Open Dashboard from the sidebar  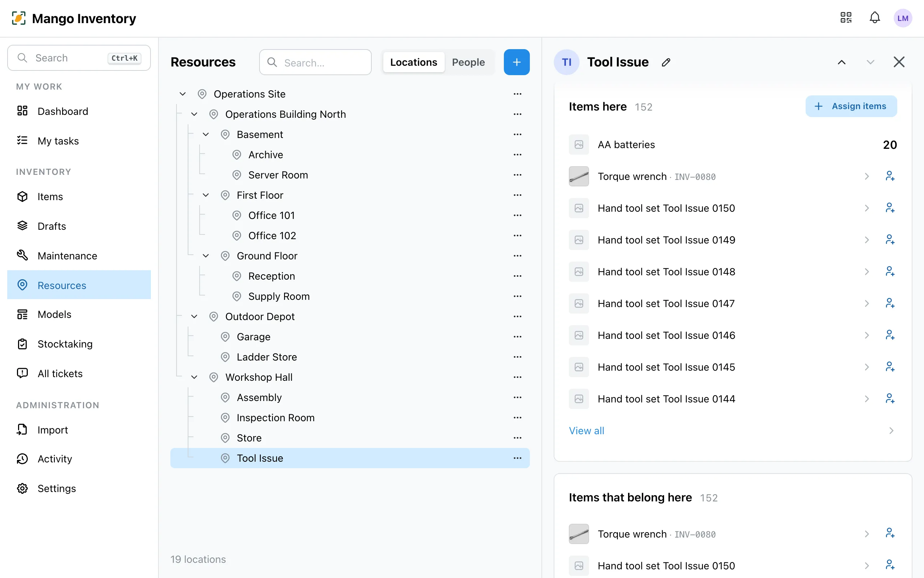[79, 111]
